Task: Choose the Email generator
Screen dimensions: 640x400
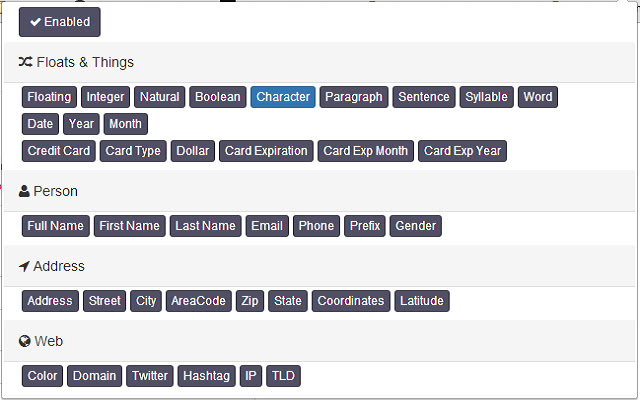Action: 268,226
